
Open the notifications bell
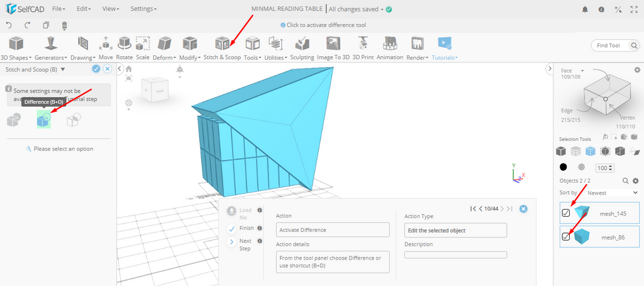(584, 9)
